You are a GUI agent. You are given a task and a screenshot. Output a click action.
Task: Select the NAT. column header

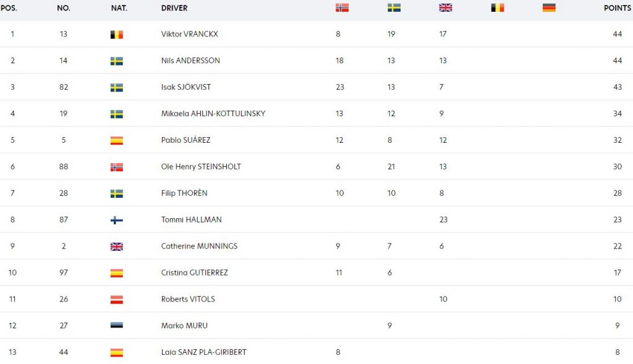tap(119, 8)
